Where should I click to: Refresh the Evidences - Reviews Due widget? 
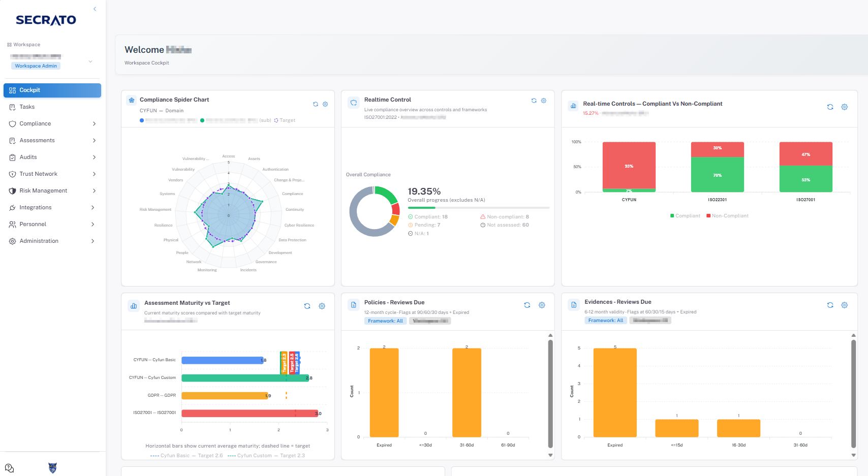click(830, 305)
